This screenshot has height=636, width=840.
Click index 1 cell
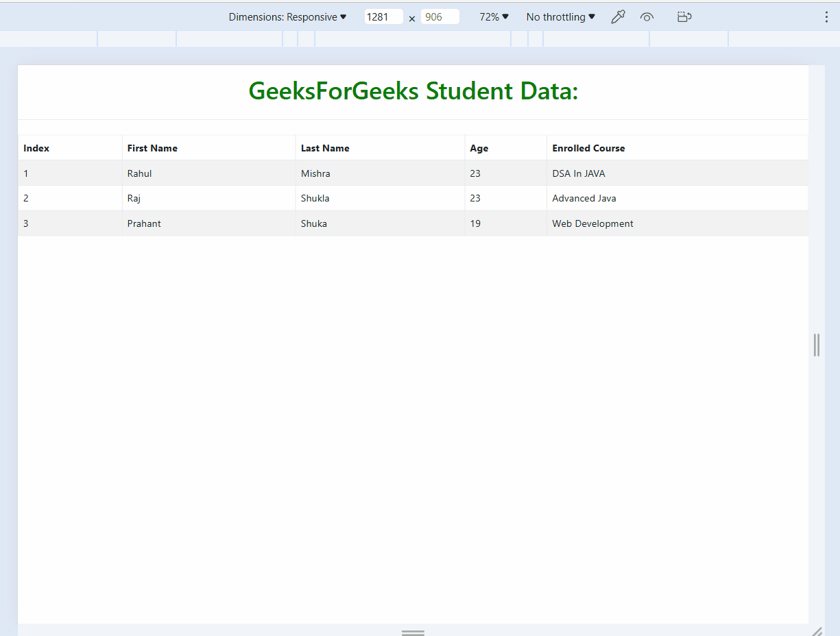70,173
